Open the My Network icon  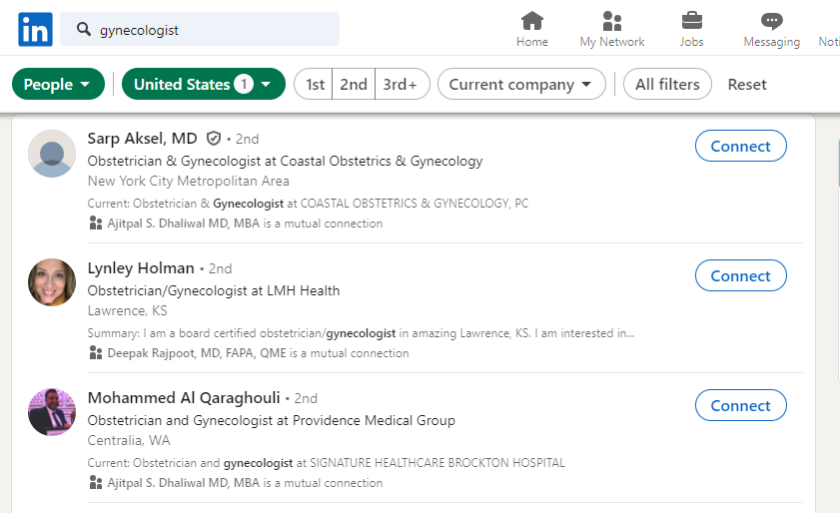click(x=612, y=21)
